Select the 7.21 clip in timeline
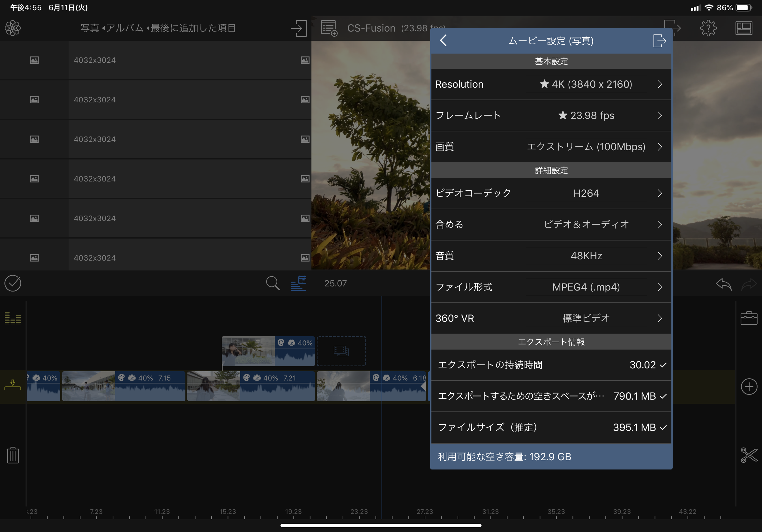The height and width of the screenshot is (532, 762). pos(250,386)
